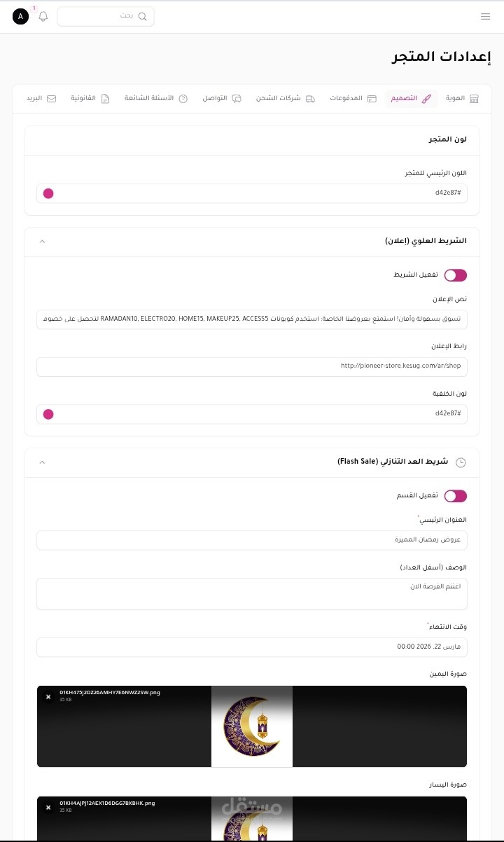This screenshot has height=842, width=504.
Task: Toggle the تفعيل الشريط switch
Action: (455, 275)
